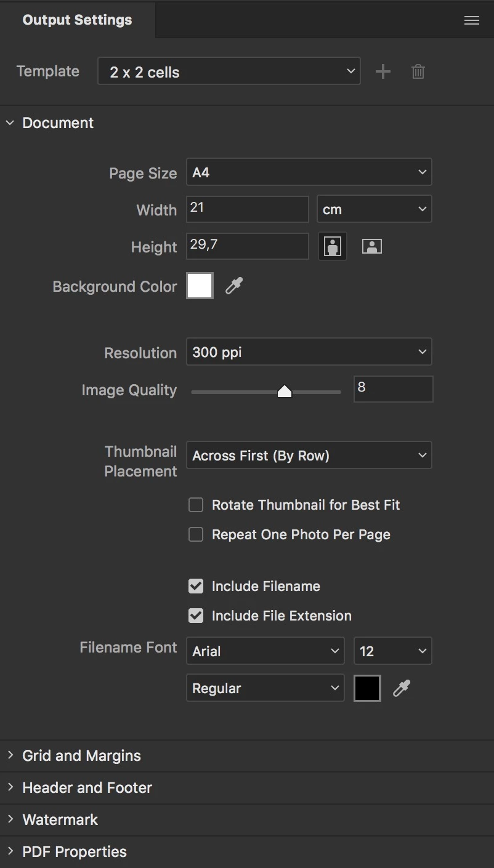Open the Template dropdown
Image resolution: width=494 pixels, height=868 pixels.
point(229,71)
